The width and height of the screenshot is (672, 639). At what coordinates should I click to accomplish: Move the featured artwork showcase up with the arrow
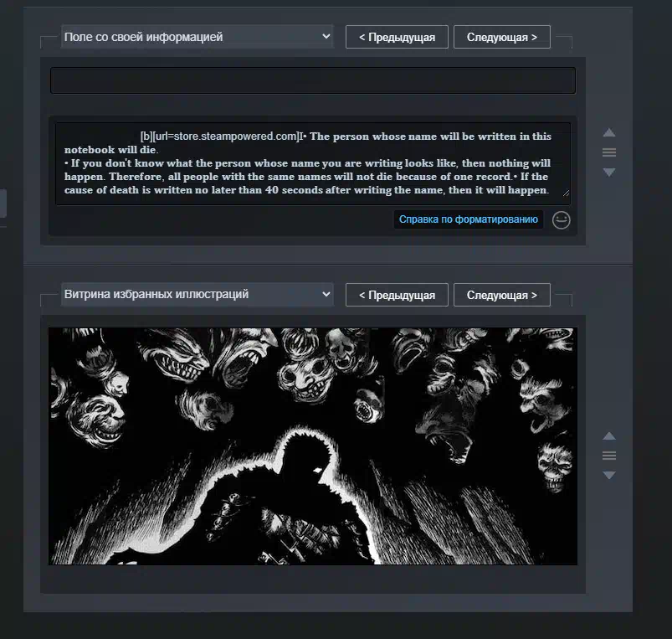(x=609, y=436)
